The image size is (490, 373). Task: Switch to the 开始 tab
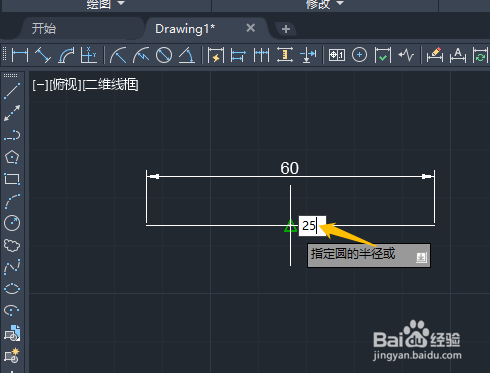(x=44, y=29)
